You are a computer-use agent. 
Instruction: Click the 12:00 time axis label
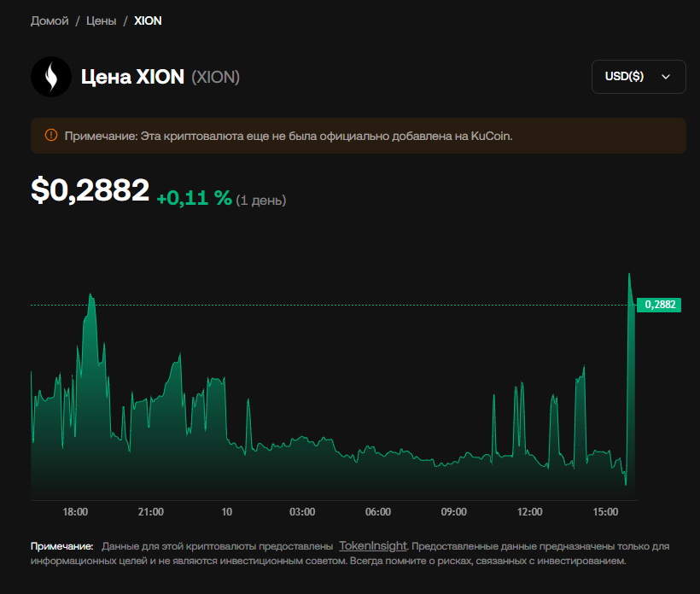pos(530,512)
